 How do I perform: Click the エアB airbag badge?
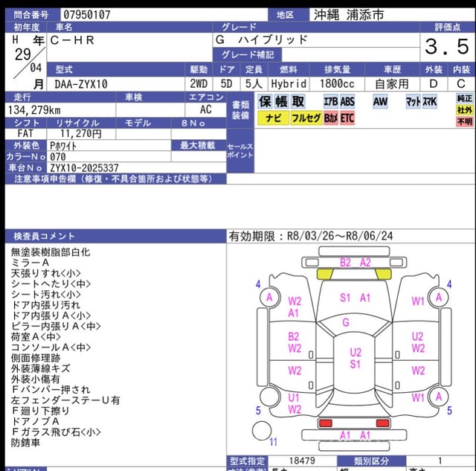pyautogui.click(x=330, y=101)
